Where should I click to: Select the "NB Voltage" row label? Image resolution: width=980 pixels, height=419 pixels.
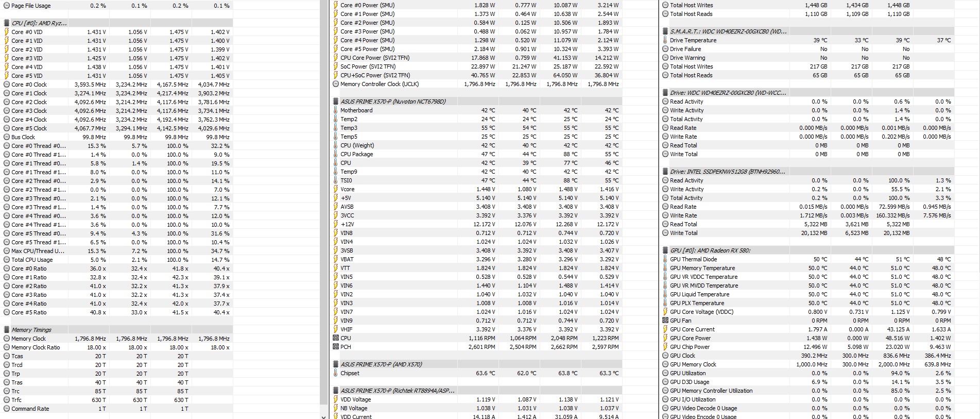[x=354, y=408]
